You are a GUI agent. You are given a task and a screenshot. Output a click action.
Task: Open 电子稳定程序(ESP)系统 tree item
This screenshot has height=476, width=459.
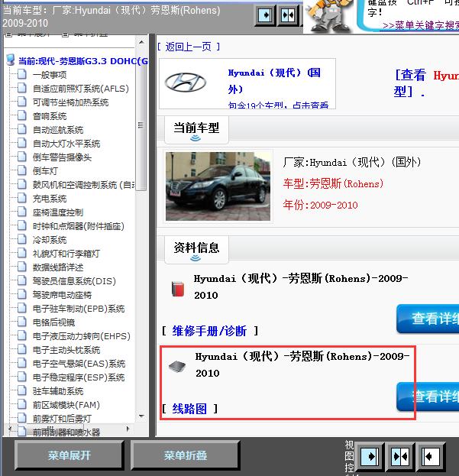tap(79, 377)
